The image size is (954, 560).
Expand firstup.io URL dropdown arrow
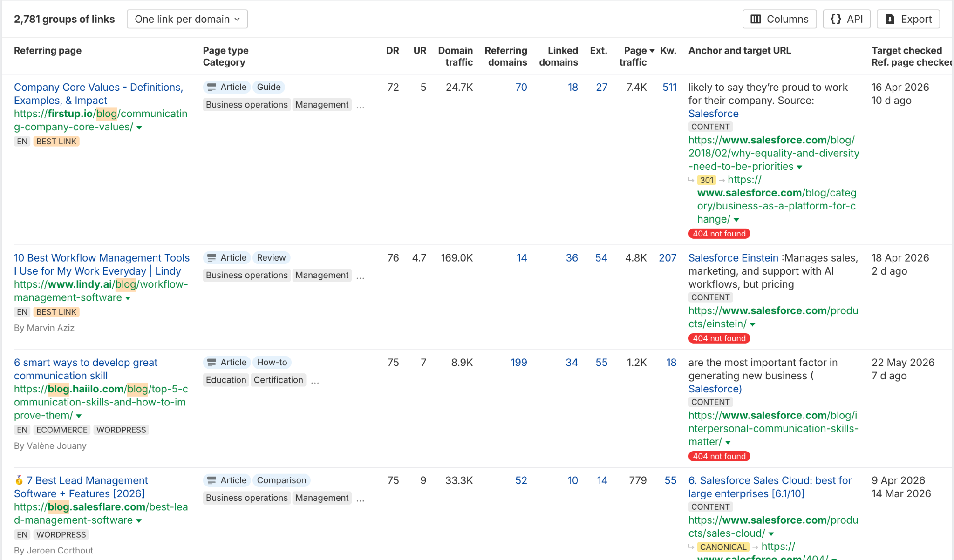(139, 128)
